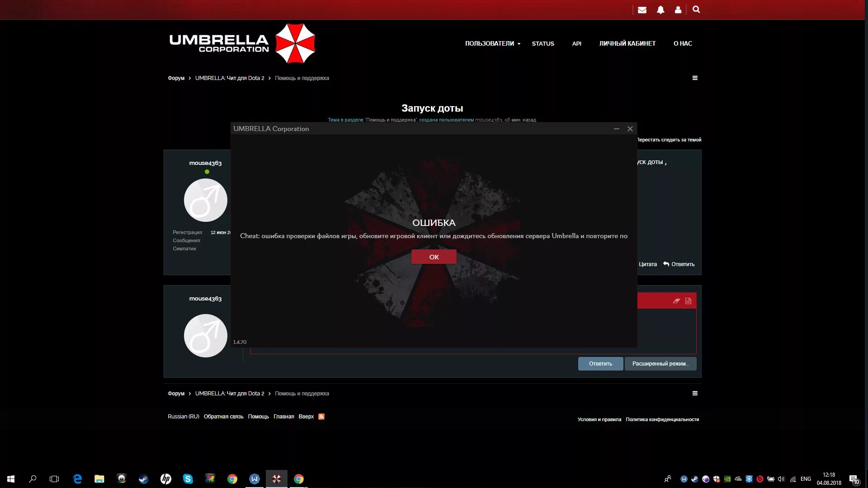The width and height of the screenshot is (868, 488).
Task: Click the hamburger menu icon top-right
Action: tap(694, 78)
